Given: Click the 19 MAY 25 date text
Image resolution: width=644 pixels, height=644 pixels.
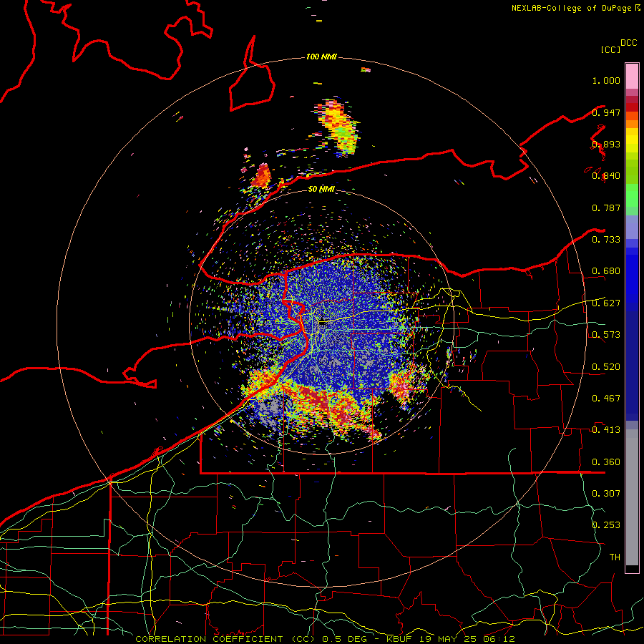Looking at the screenshot, I should pos(447,639).
